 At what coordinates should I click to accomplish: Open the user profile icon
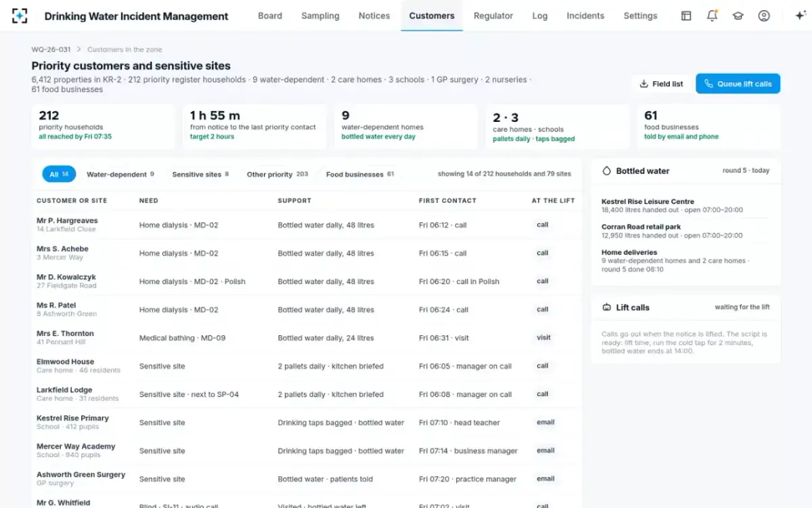764,16
